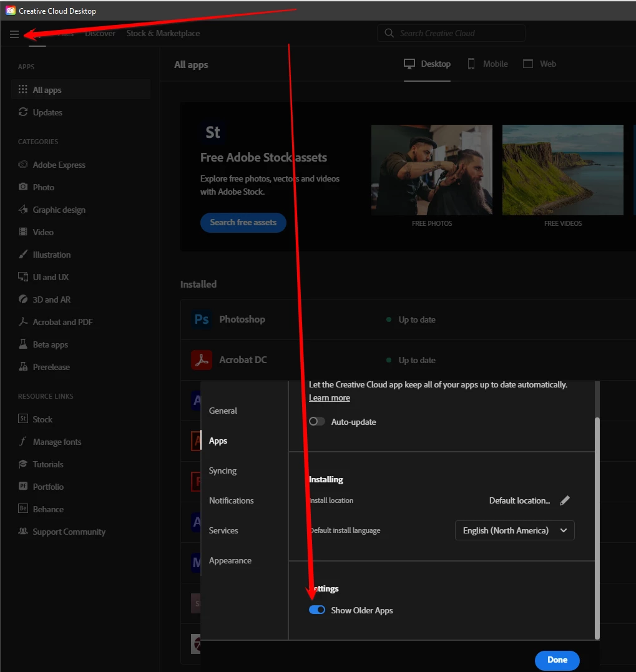Turn off Show Older Apps toggle

click(x=317, y=610)
